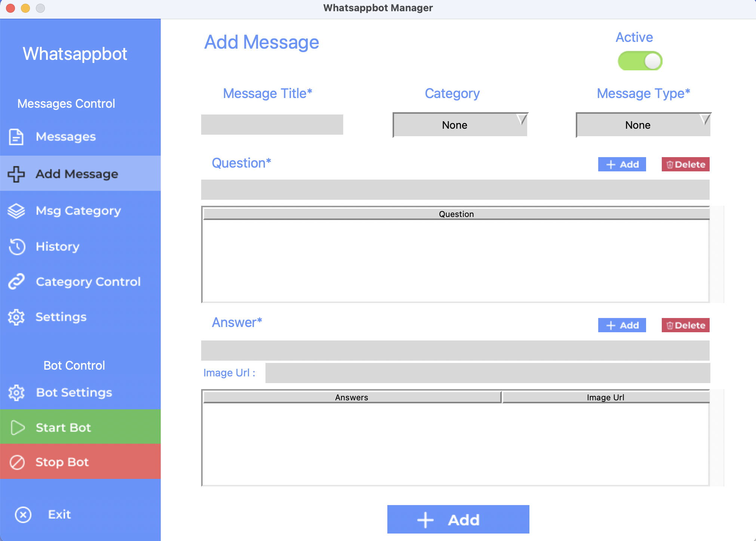Click the Add Message plus icon in sidebar
This screenshot has width=756, height=541.
pyautogui.click(x=16, y=174)
